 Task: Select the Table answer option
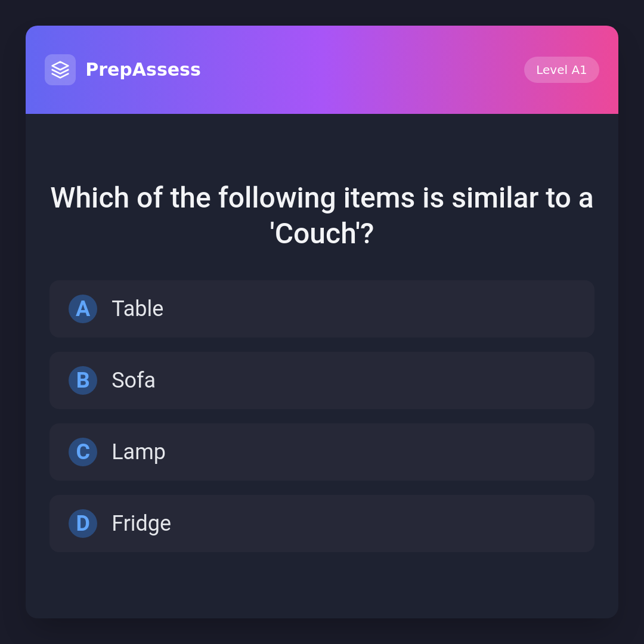pos(322,309)
